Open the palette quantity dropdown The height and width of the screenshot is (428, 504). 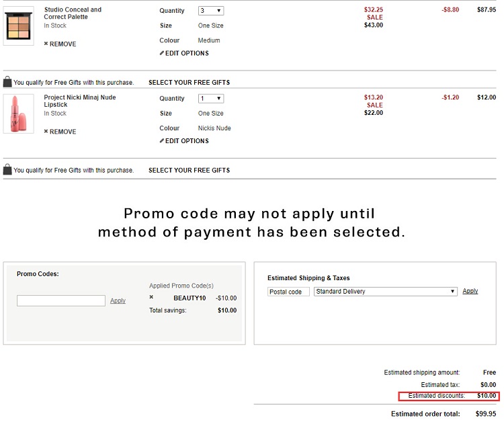pyautogui.click(x=211, y=11)
